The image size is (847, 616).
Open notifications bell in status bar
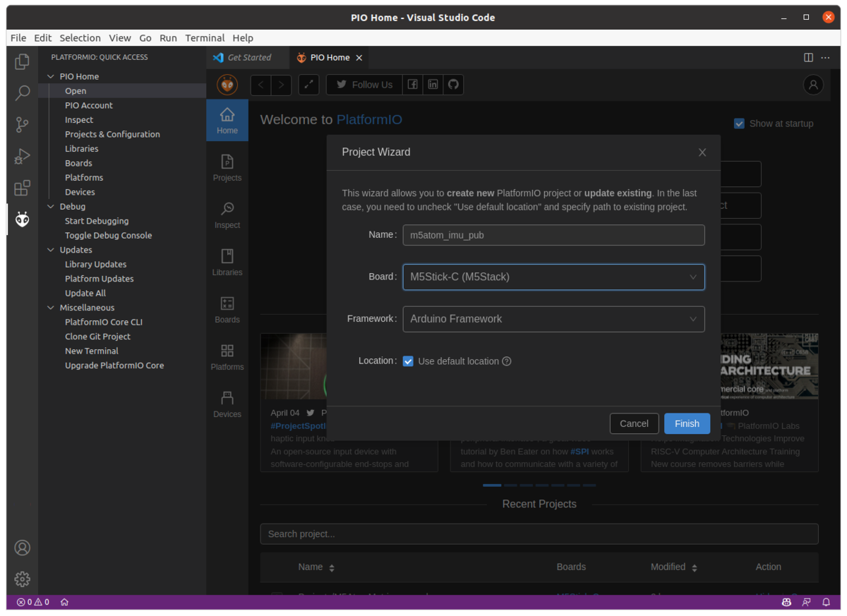point(827,602)
